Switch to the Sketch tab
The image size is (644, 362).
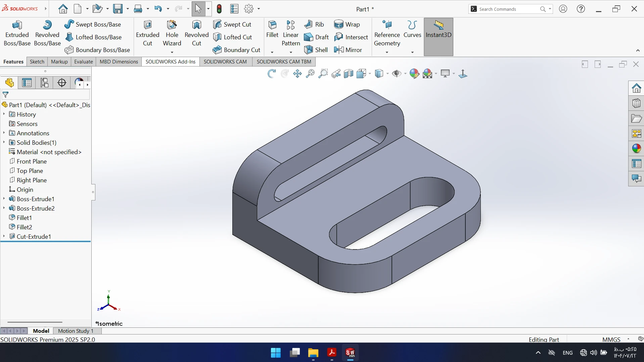tap(37, 61)
